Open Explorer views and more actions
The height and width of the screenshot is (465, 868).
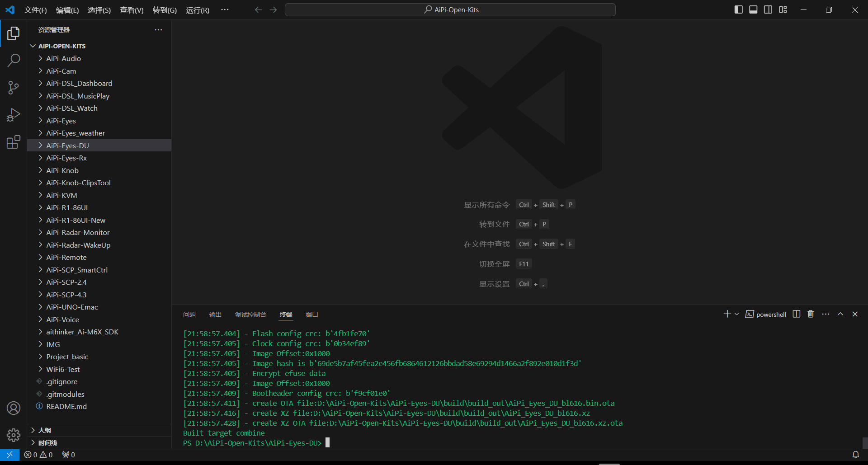158,30
